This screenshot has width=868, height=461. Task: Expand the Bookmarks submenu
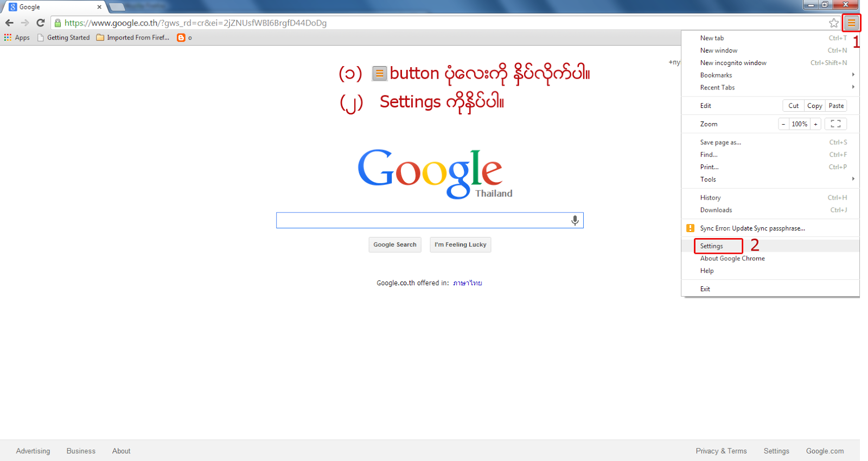[770, 75]
